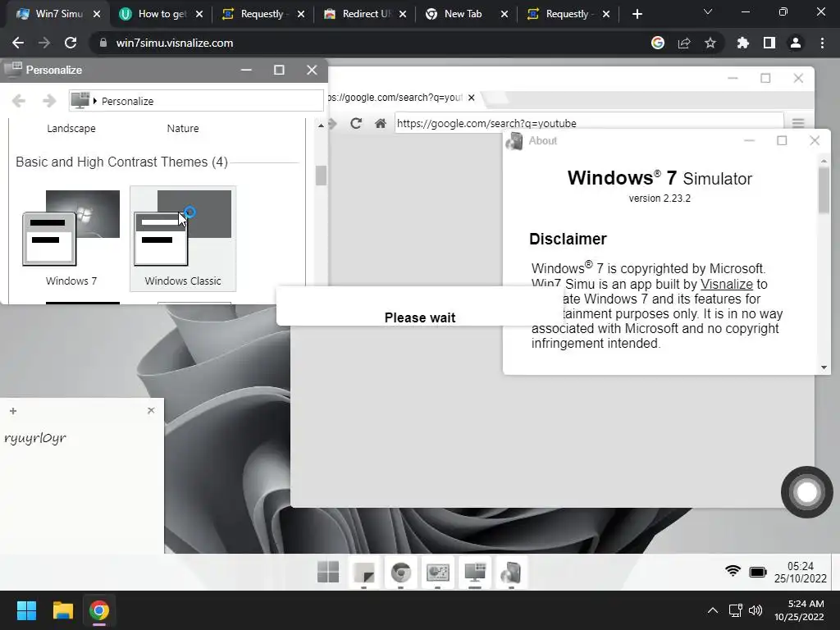Click the About window scroll-down arrow
The width and height of the screenshot is (840, 630).
824,367
